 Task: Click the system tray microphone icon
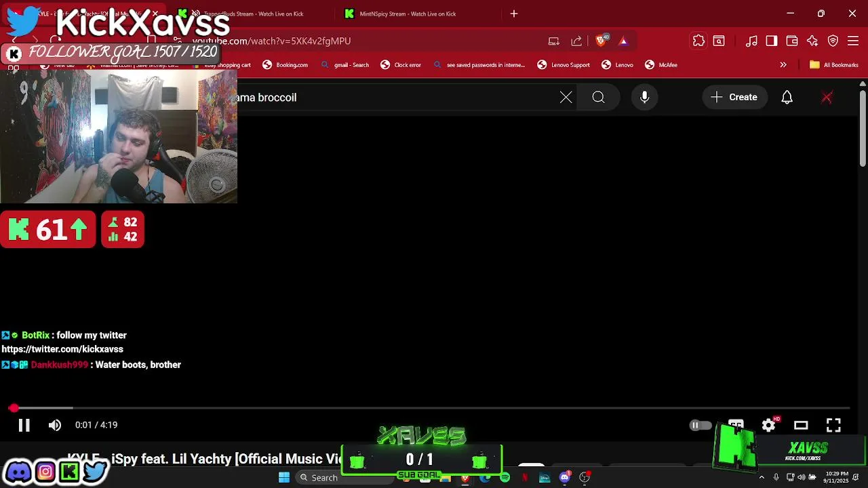776,478
